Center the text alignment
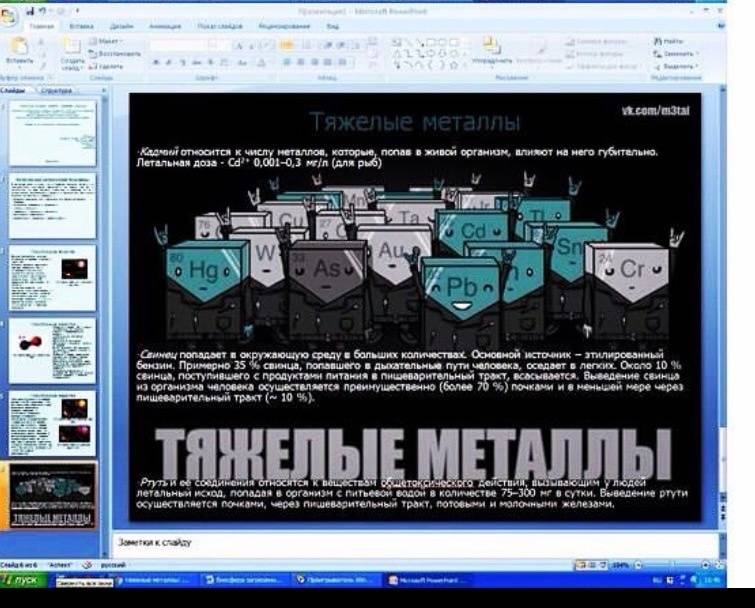This screenshot has width=755, height=608. [300, 63]
